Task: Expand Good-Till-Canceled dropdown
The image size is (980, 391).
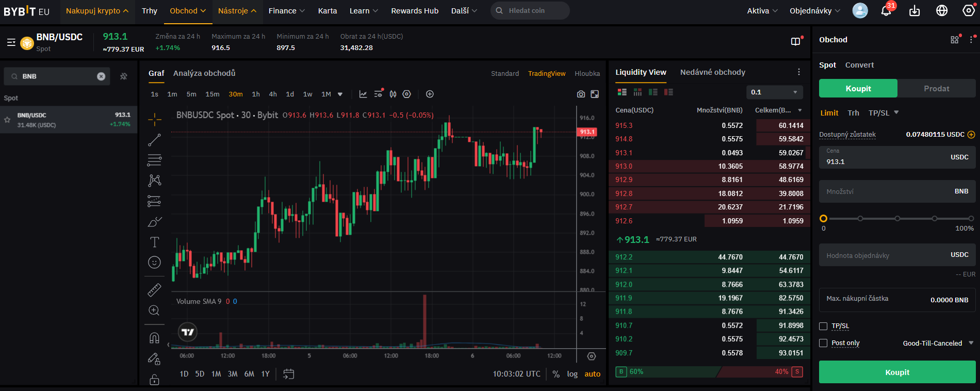Action: point(938,343)
